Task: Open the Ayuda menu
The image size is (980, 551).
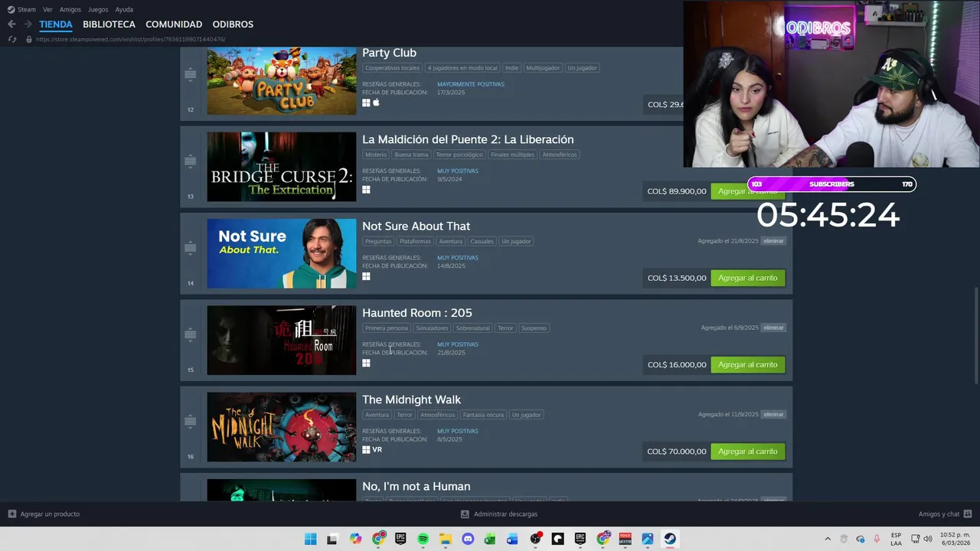Action: coord(124,9)
